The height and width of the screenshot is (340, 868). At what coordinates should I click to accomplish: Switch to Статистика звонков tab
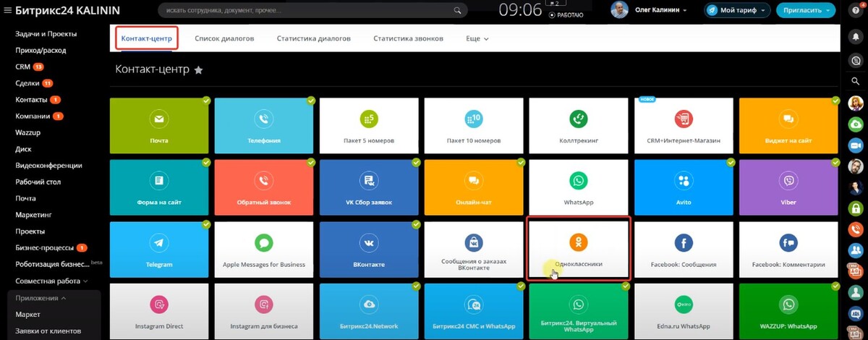click(x=408, y=38)
